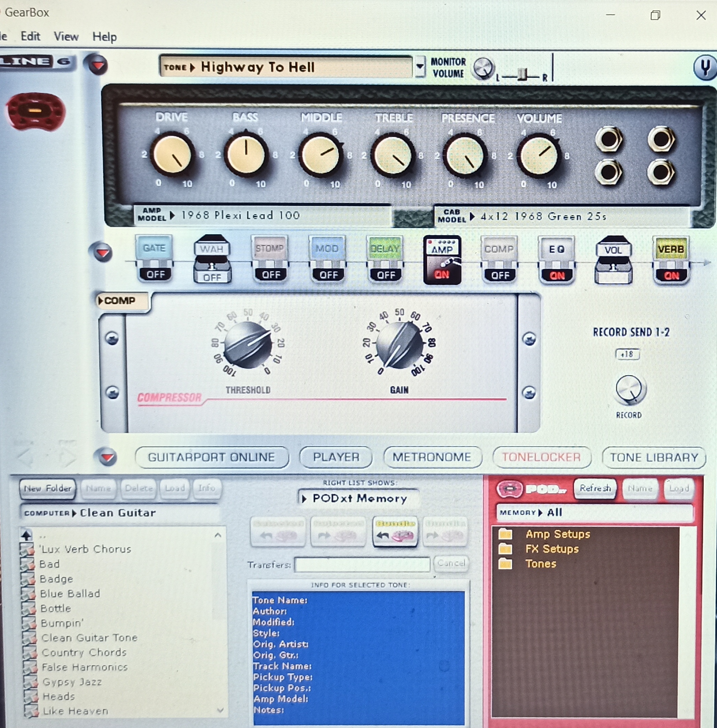Click the monitor pan L-R slider
The width and height of the screenshot is (717, 728).
(522, 75)
